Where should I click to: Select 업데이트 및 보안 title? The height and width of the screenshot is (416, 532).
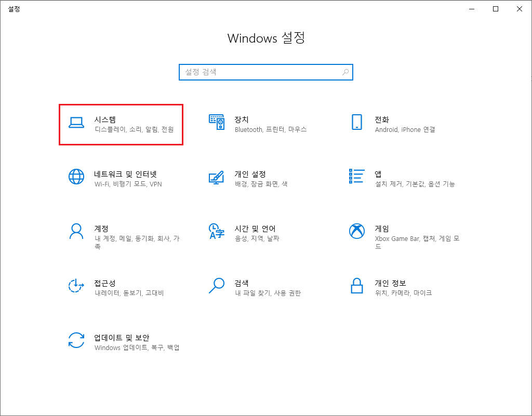pyautogui.click(x=122, y=338)
